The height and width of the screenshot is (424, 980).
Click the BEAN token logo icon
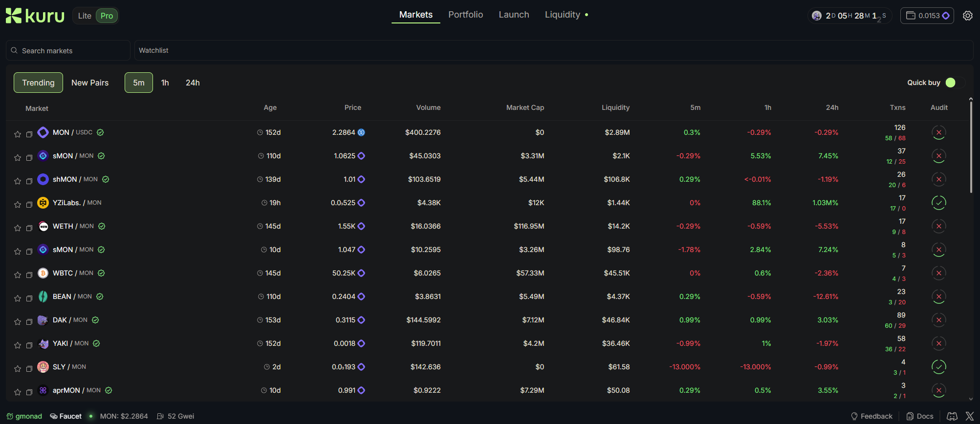pos(43,297)
